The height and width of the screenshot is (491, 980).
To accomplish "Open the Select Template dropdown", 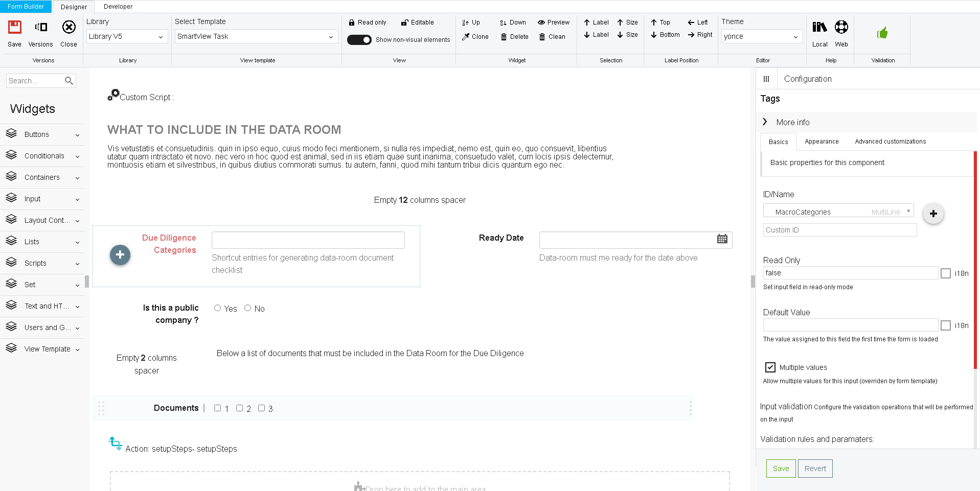I will click(x=256, y=36).
